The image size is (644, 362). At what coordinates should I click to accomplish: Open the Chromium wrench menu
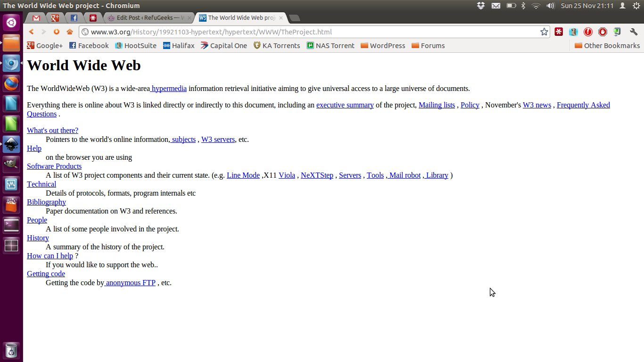pos(634,32)
